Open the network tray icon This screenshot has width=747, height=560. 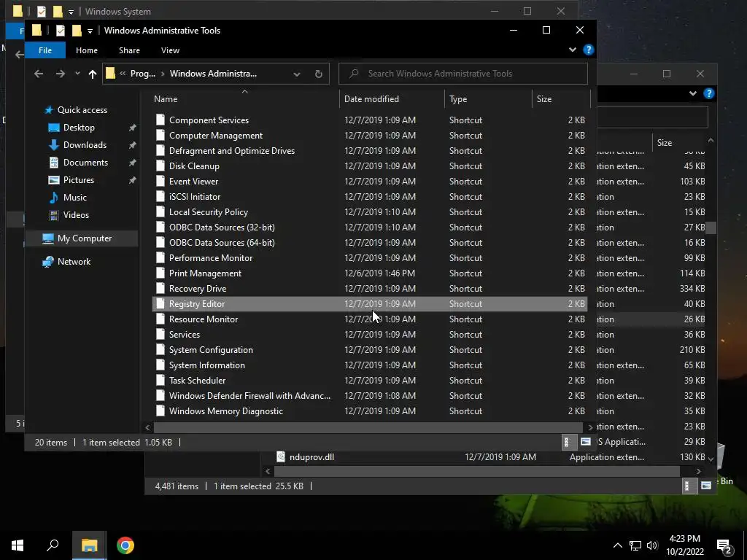click(635, 545)
